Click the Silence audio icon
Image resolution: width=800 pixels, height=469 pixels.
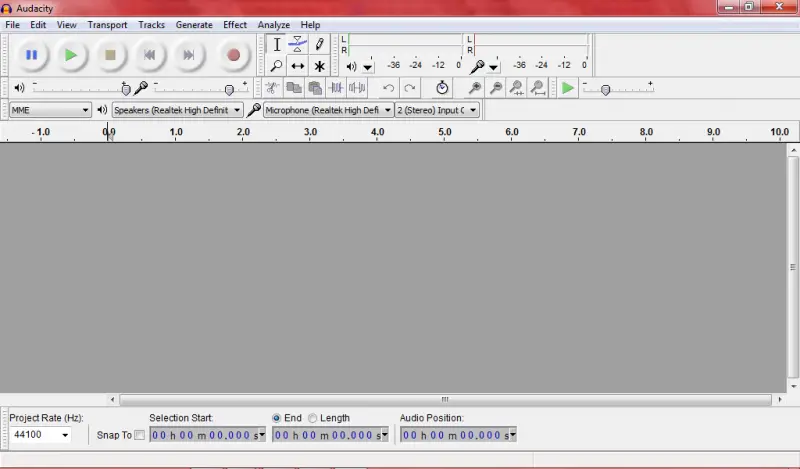[357, 88]
